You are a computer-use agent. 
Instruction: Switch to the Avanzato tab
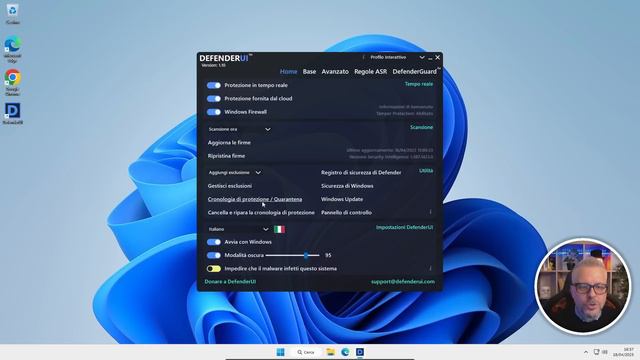(335, 71)
